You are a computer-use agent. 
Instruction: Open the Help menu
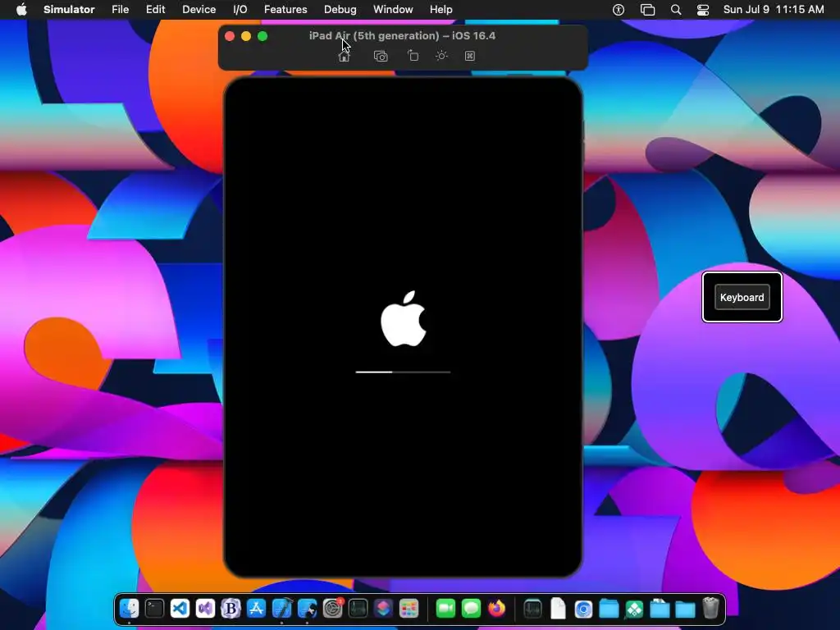(441, 10)
